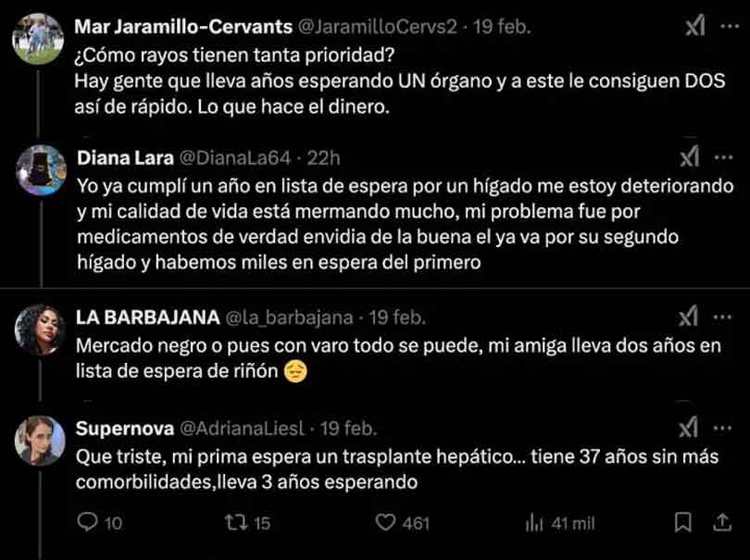The height and width of the screenshot is (560, 750).
Task: Reply to Supernova's tweet
Action: point(87,522)
